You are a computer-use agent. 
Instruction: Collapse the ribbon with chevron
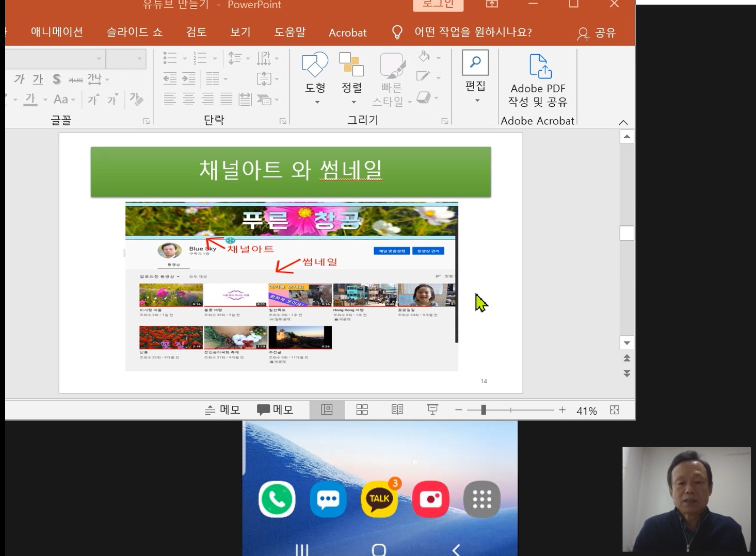click(x=623, y=122)
